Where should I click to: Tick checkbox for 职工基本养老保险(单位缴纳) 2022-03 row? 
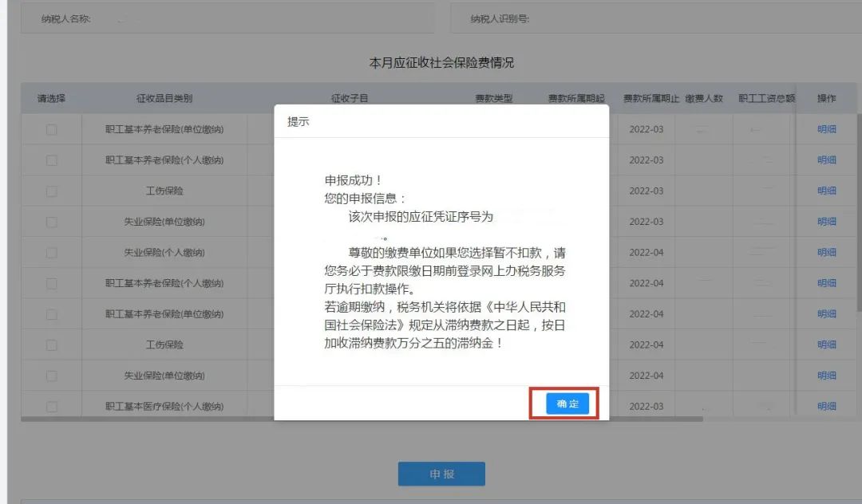[52, 129]
